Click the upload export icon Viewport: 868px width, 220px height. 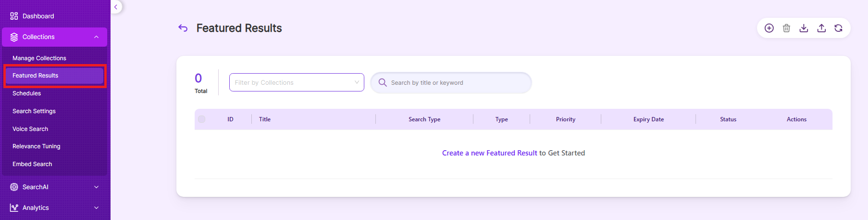click(x=821, y=28)
